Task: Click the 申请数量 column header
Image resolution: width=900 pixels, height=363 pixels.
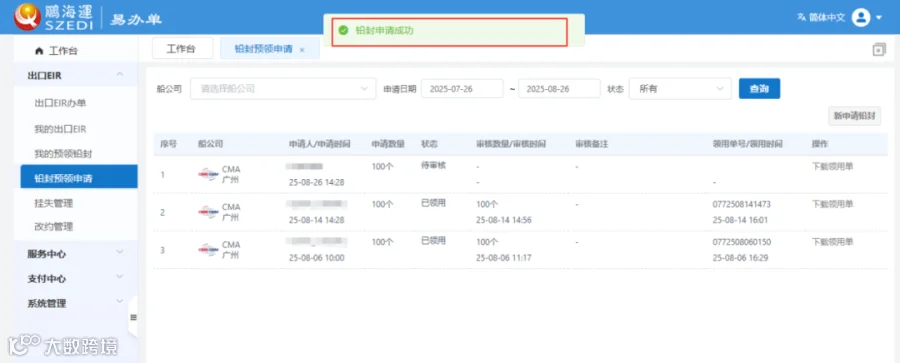Action: point(388,144)
